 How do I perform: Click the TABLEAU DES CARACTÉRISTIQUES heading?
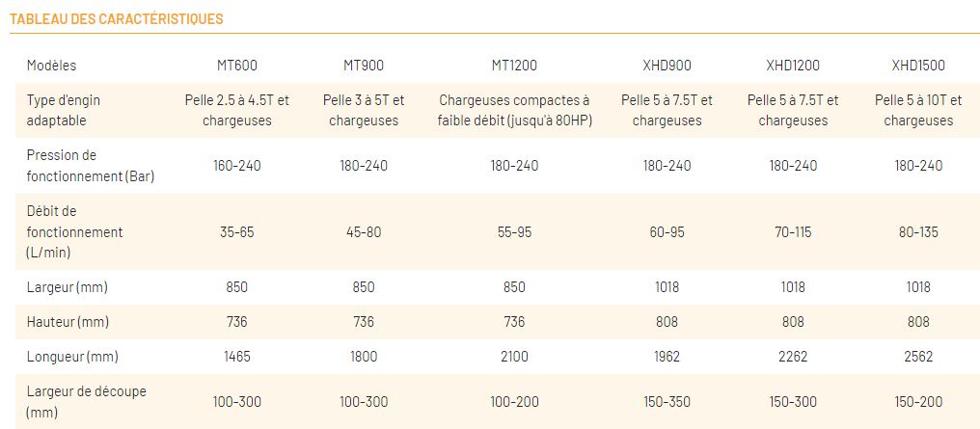pyautogui.click(x=117, y=19)
